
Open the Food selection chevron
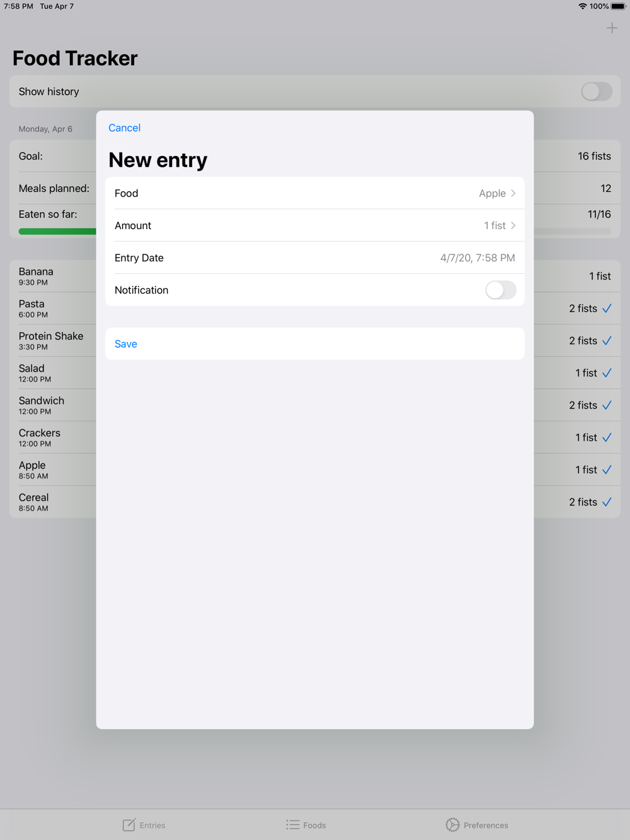point(513,193)
